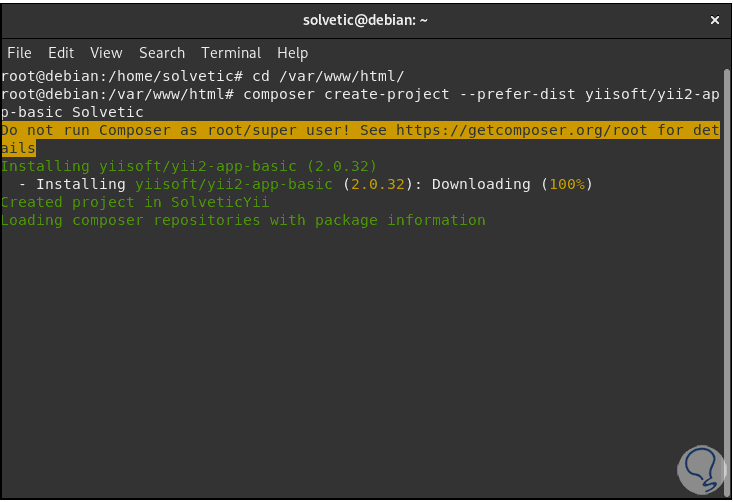Image resolution: width=733 pixels, height=502 pixels.
Task: Click the wrapped 'p-basic Solvetic' line
Action: (72, 112)
